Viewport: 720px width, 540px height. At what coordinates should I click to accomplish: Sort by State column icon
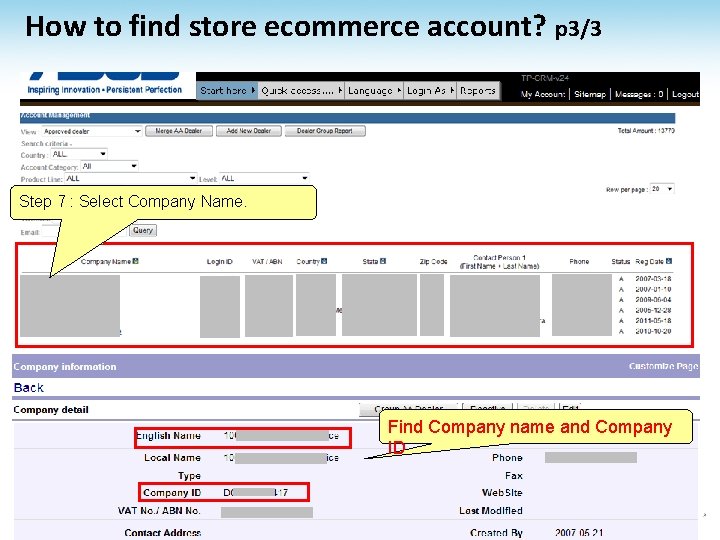383,261
